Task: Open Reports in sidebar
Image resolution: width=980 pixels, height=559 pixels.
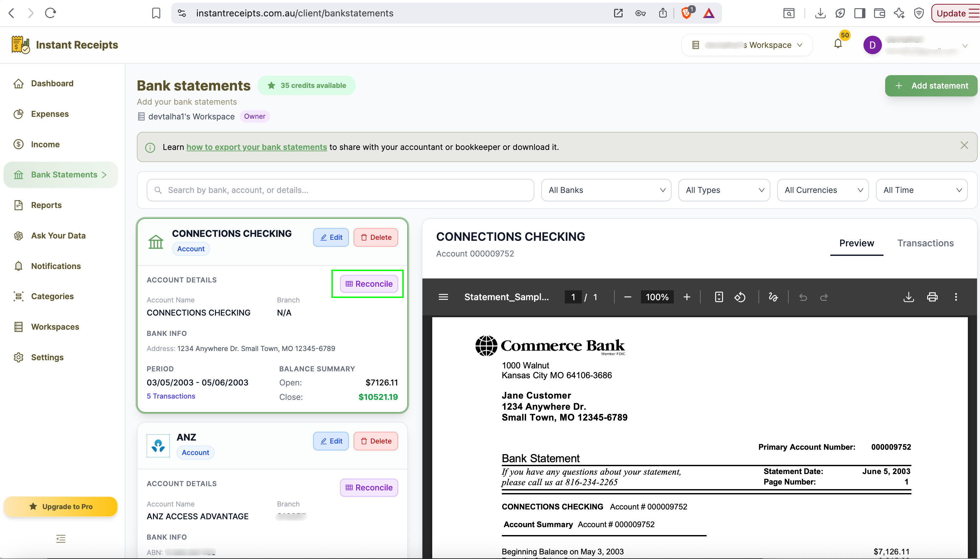Action: tap(46, 205)
